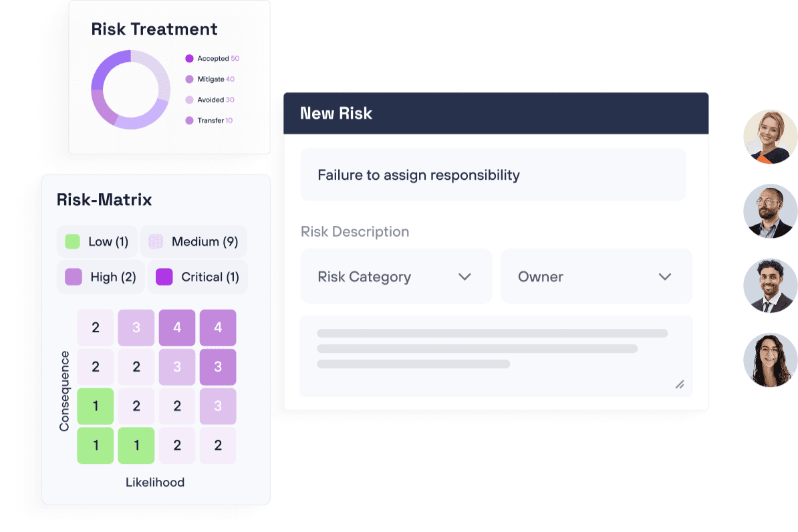Click the Avoided legend dot

pos(189,100)
